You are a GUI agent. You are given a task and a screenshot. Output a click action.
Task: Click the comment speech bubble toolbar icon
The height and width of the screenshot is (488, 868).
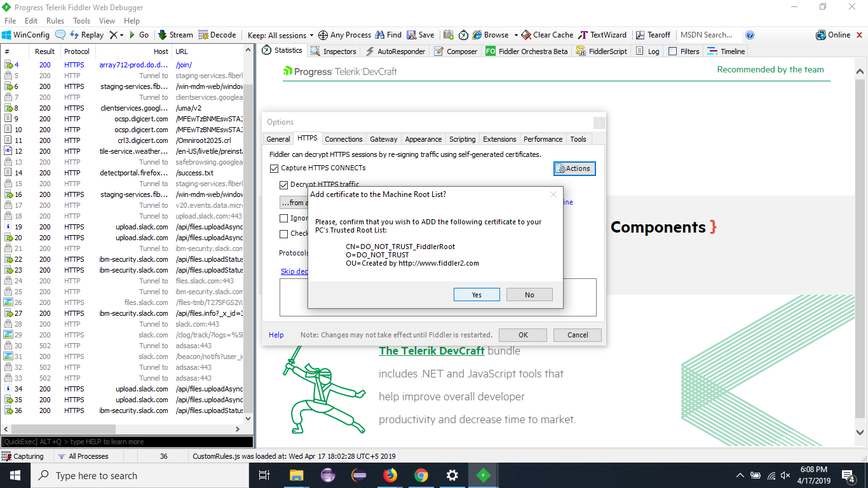[60, 35]
